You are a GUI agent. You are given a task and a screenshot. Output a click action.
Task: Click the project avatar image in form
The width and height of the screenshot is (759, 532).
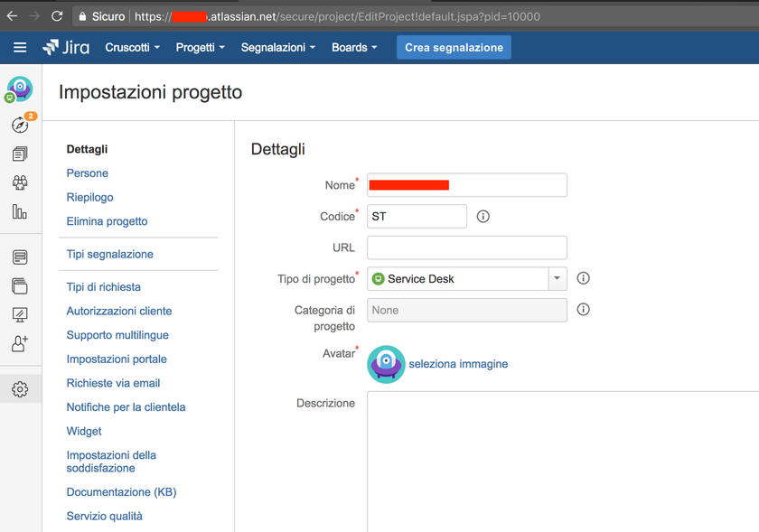[x=386, y=364]
